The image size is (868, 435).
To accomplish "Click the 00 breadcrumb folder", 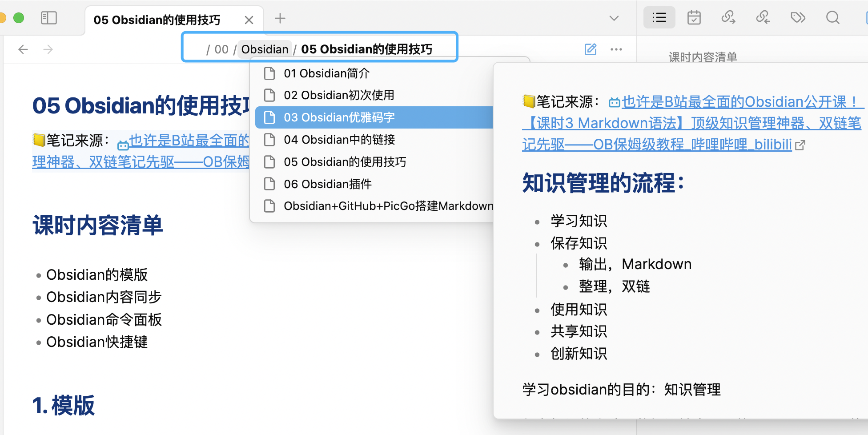I will tap(221, 49).
